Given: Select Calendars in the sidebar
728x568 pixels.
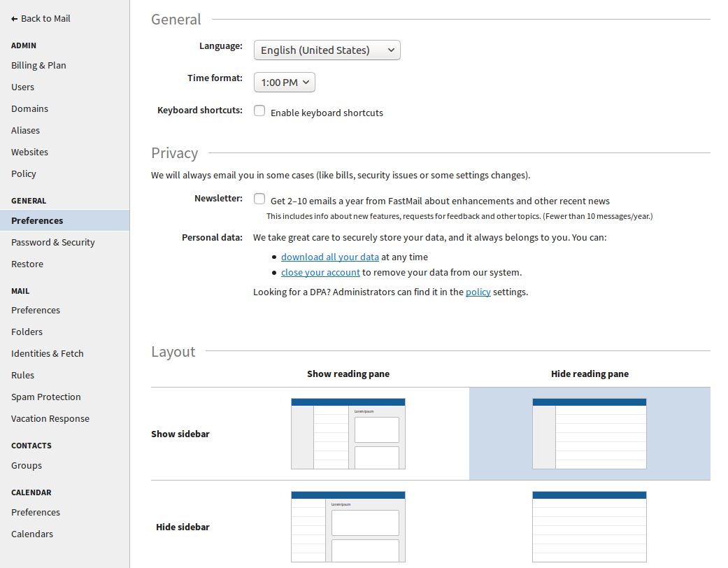Looking at the screenshot, I should click(x=31, y=533).
